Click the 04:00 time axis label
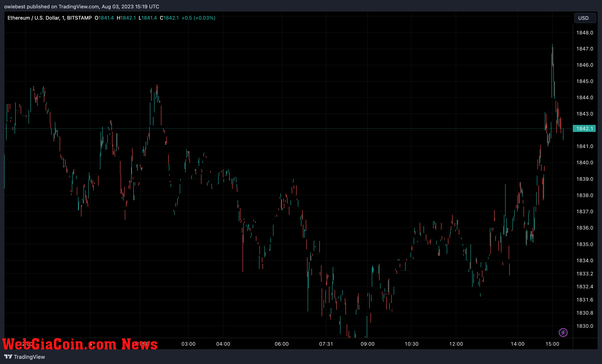This screenshot has width=602, height=364. 223,344
